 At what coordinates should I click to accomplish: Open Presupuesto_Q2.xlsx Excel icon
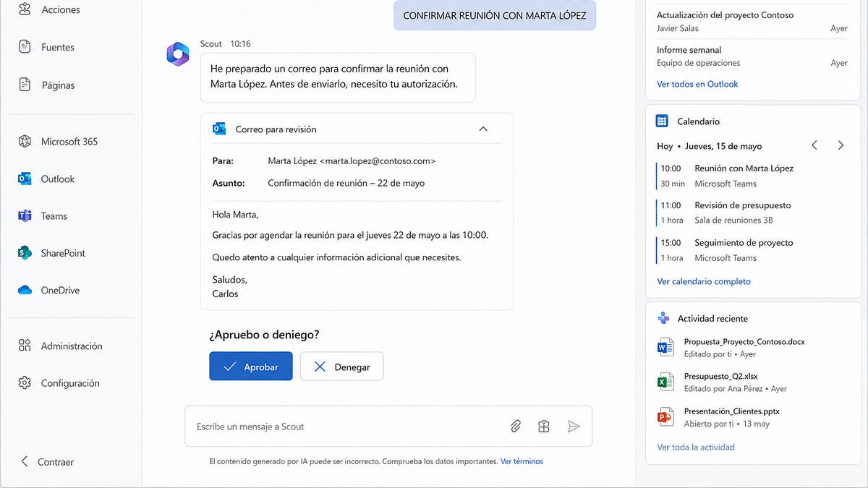click(x=665, y=382)
